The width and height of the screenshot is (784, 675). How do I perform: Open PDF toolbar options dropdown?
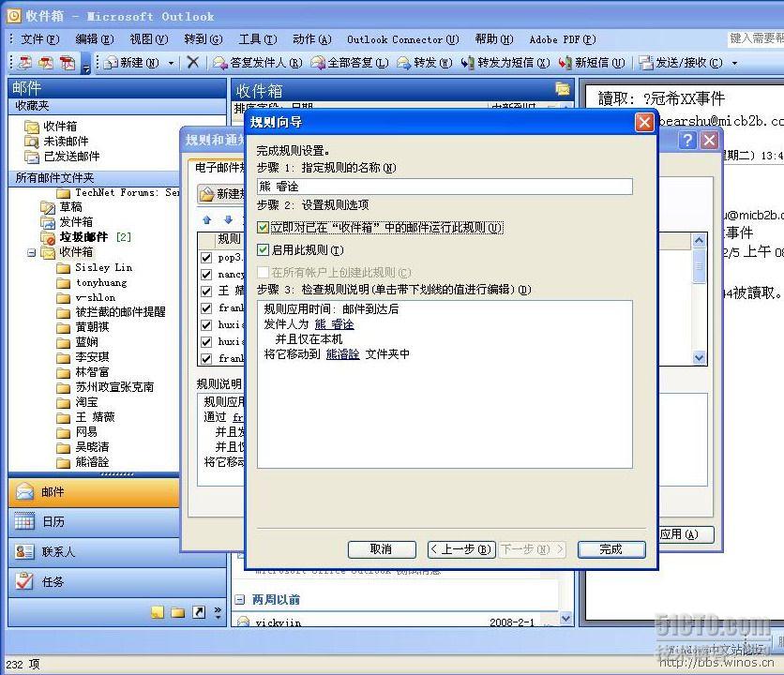(x=86, y=65)
